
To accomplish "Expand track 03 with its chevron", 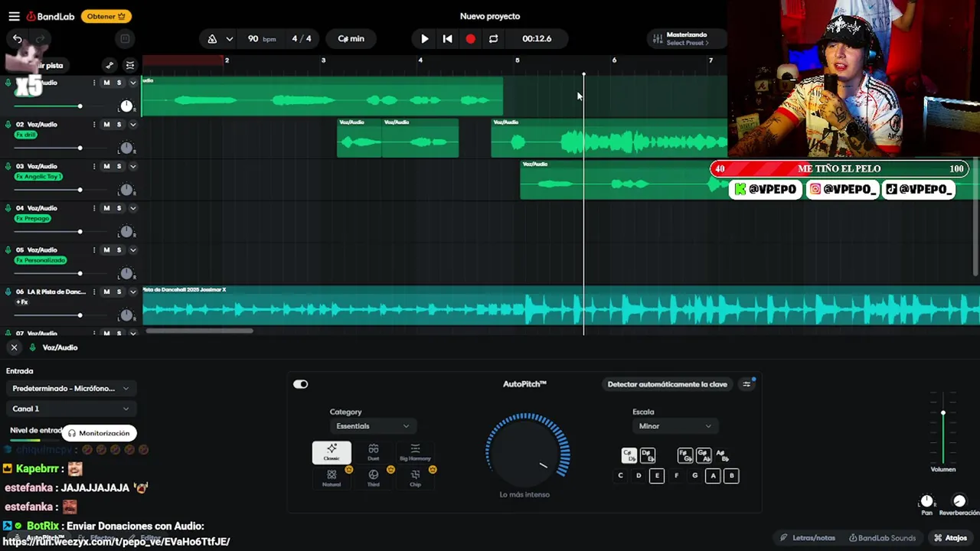I will 132,166.
